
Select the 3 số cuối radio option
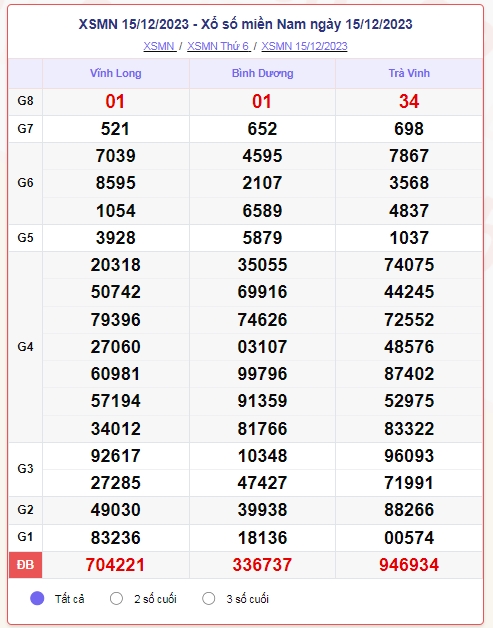click(x=209, y=598)
